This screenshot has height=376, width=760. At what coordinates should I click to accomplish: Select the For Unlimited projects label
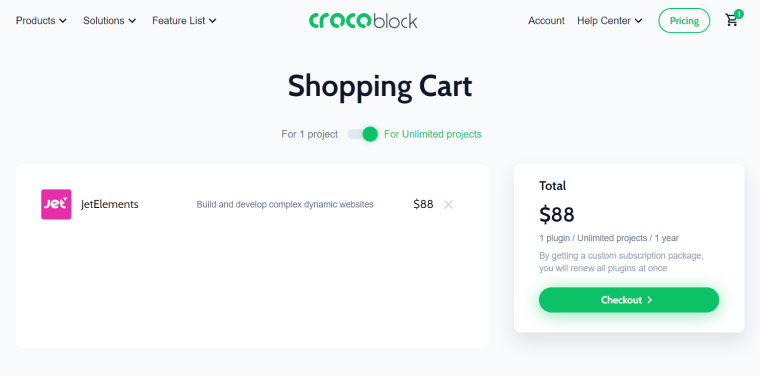[433, 134]
